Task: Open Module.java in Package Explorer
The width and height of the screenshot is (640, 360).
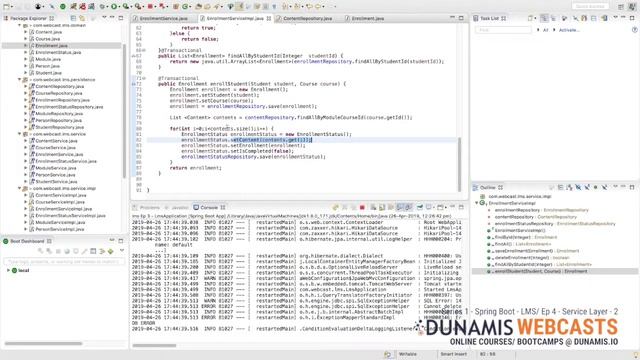Action: coord(48,59)
